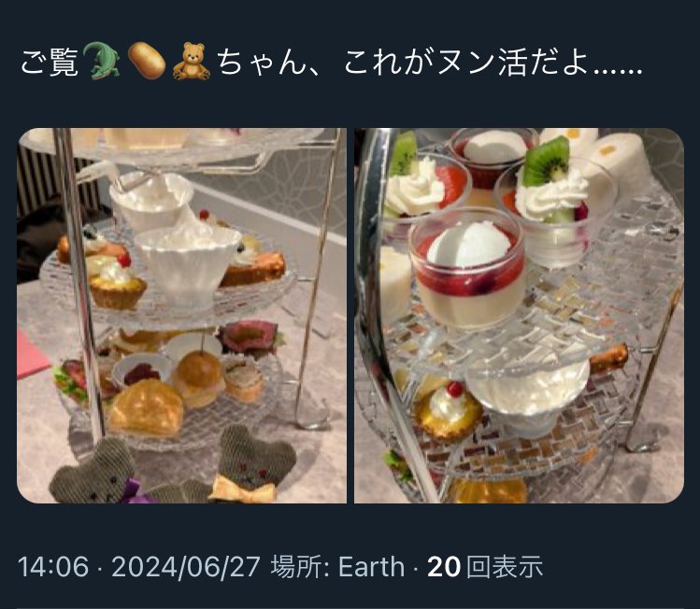Click the bold number 20

[x=444, y=567]
